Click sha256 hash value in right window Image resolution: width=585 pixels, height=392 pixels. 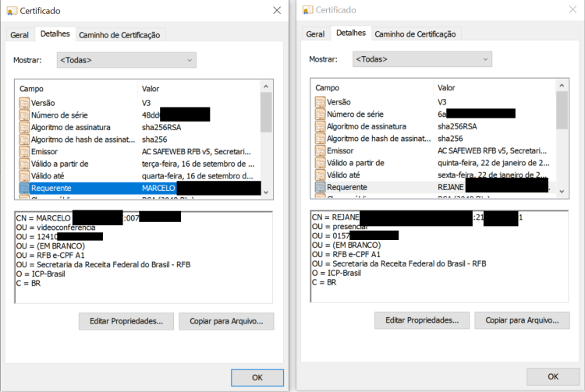pyautogui.click(x=450, y=139)
